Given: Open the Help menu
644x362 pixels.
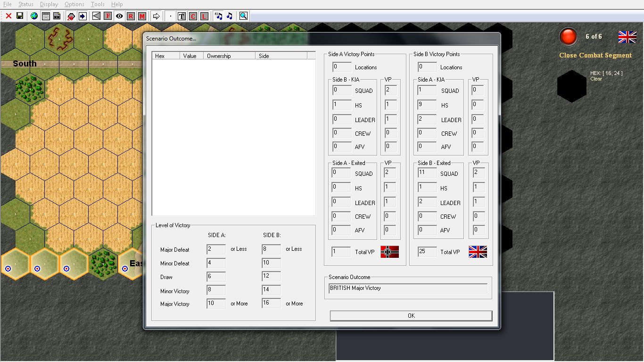Looking at the screenshot, I should coord(117,4).
